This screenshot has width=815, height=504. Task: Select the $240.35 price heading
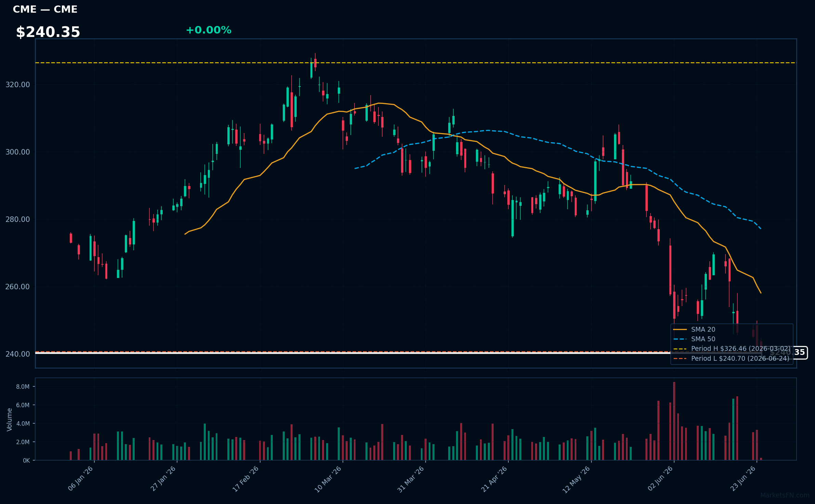[x=48, y=32]
